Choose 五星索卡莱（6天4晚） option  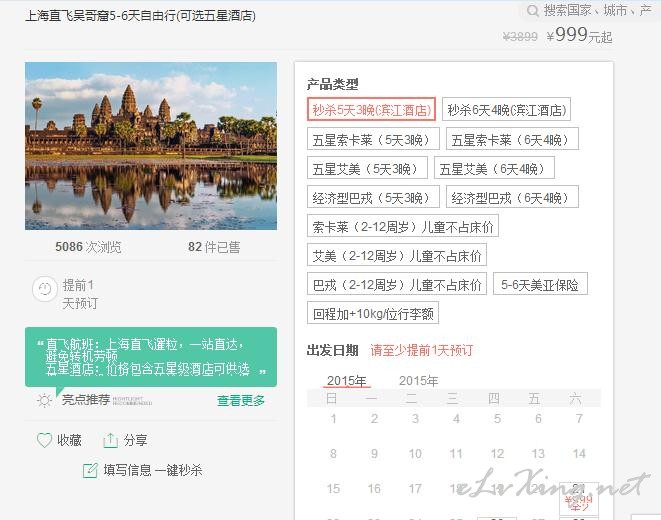[x=512, y=139]
